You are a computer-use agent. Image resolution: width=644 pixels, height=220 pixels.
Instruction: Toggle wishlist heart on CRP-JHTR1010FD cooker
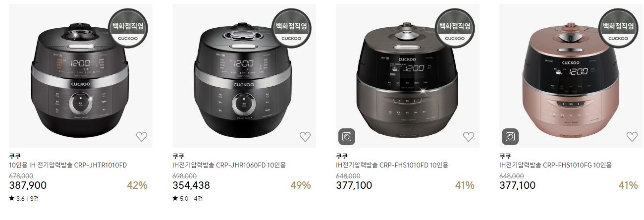pos(142,137)
